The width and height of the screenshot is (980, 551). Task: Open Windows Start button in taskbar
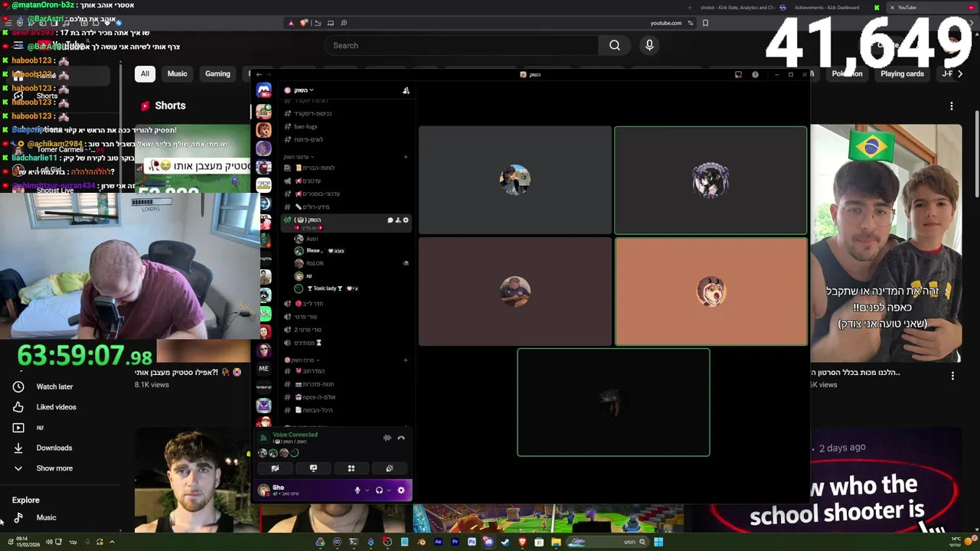[658, 542]
